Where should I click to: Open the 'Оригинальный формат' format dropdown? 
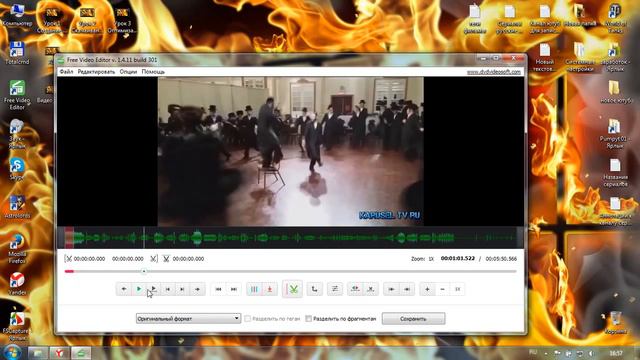coord(188,318)
